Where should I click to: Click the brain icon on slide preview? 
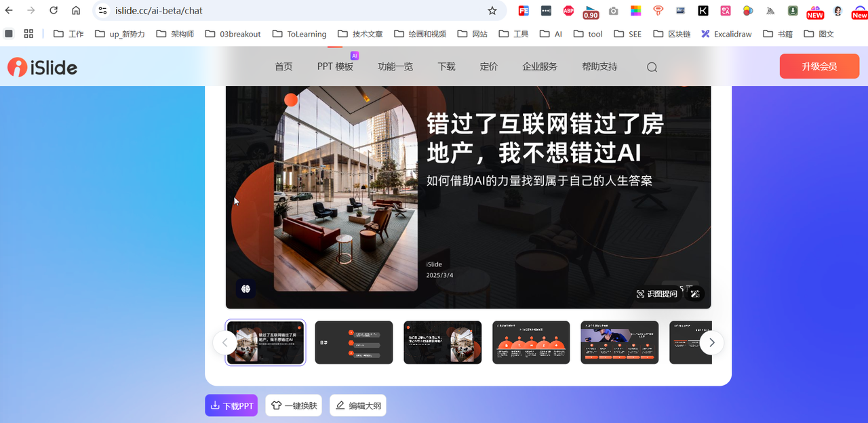(x=245, y=289)
